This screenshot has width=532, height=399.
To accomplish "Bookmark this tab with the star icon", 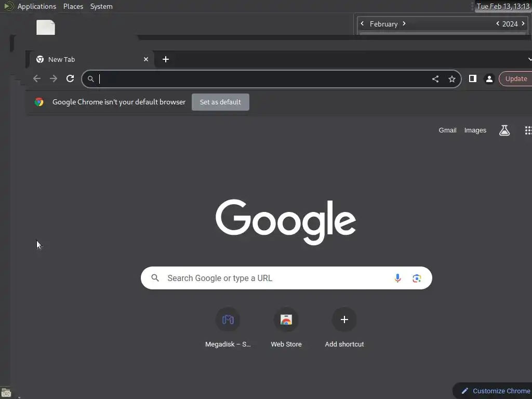I will point(452,79).
